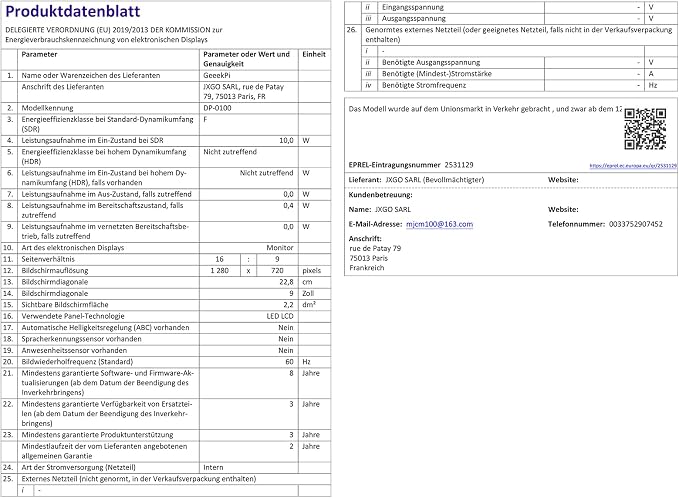Select the LED LCD panel technology value
This screenshot has width=679, height=498.
280,316
